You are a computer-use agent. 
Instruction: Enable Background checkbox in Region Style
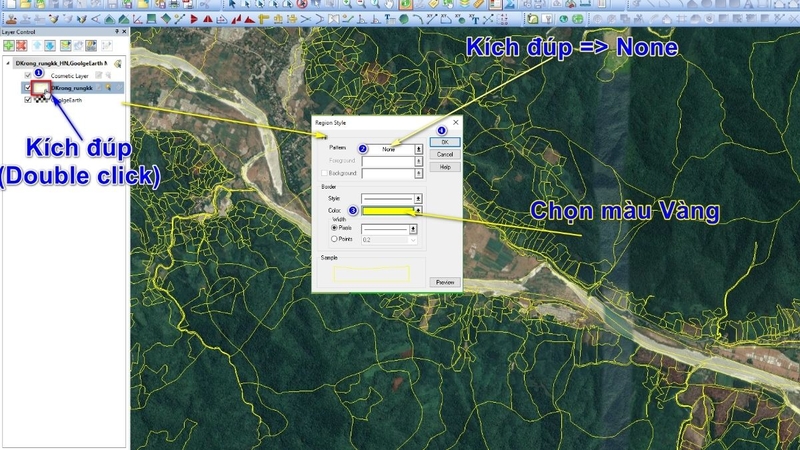coord(324,173)
